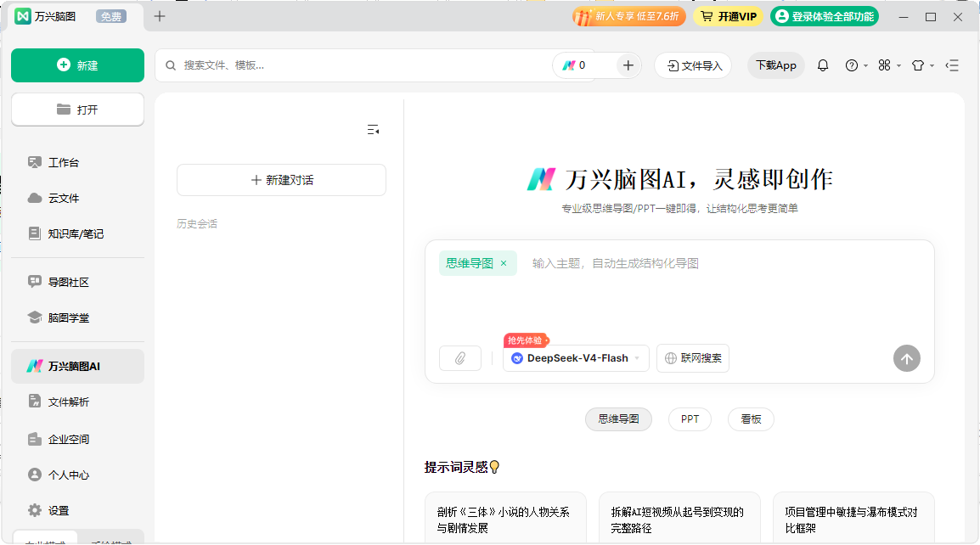The width and height of the screenshot is (980, 545).
Task: Open the notifications bell icon
Action: tap(823, 65)
